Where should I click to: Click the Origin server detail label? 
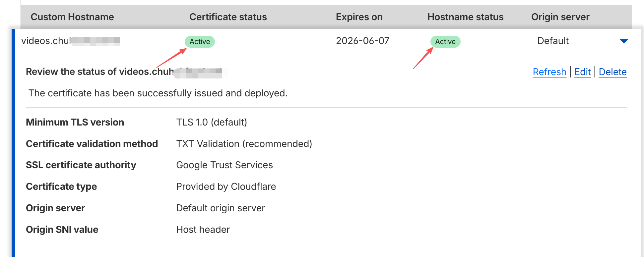(55, 208)
